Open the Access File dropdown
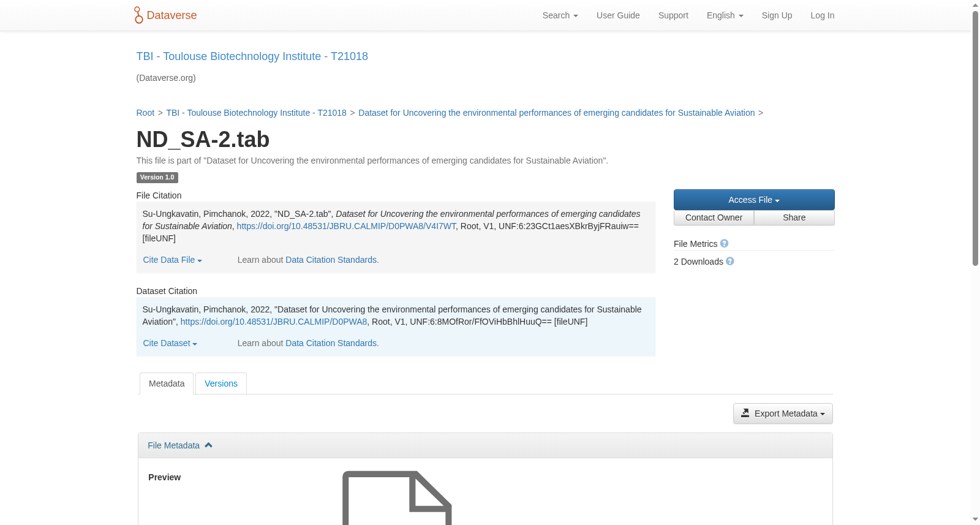980x525 pixels. point(754,200)
